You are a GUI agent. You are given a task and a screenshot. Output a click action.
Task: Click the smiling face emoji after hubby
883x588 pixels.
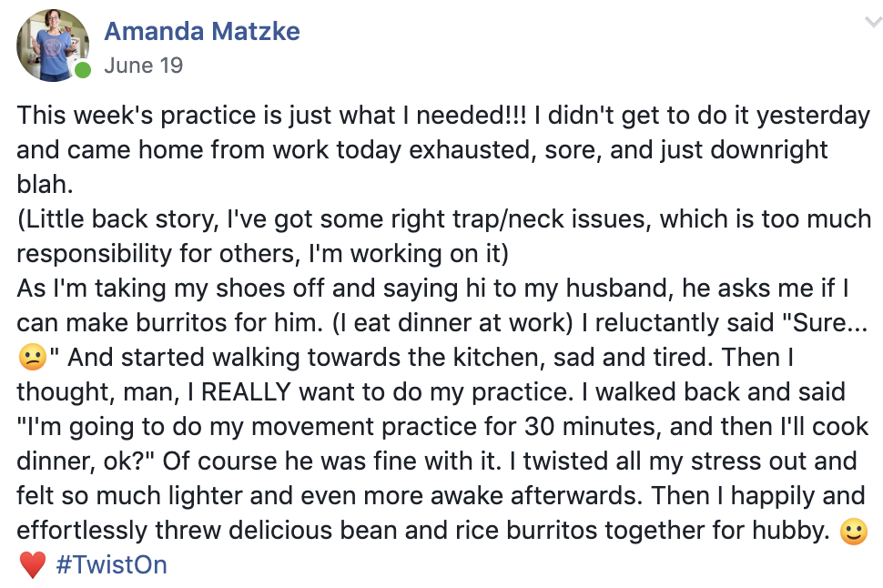pyautogui.click(x=854, y=531)
